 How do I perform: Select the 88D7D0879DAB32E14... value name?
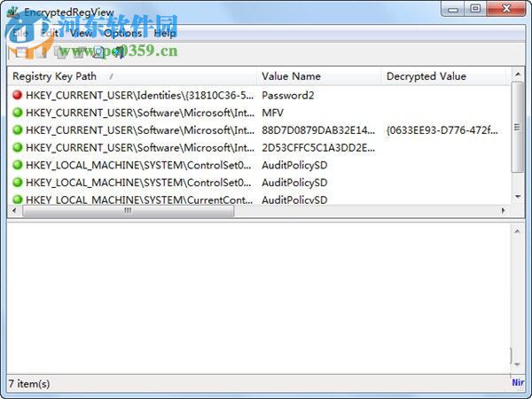[318, 130]
